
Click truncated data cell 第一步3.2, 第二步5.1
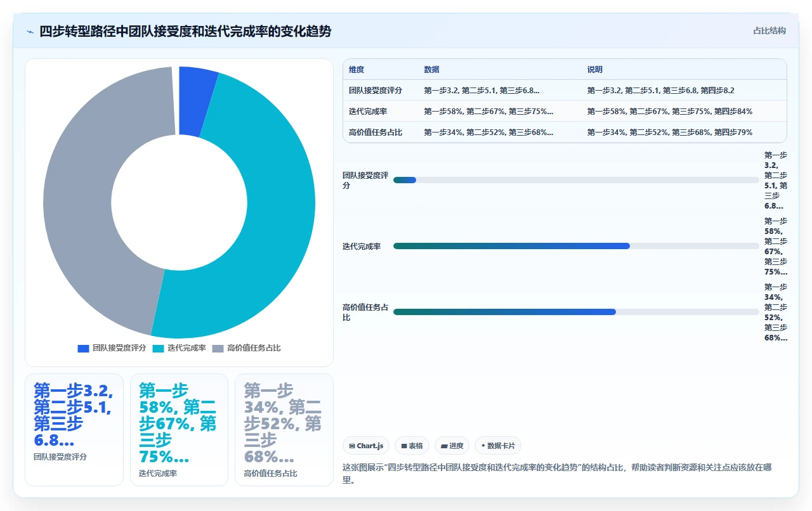(482, 91)
